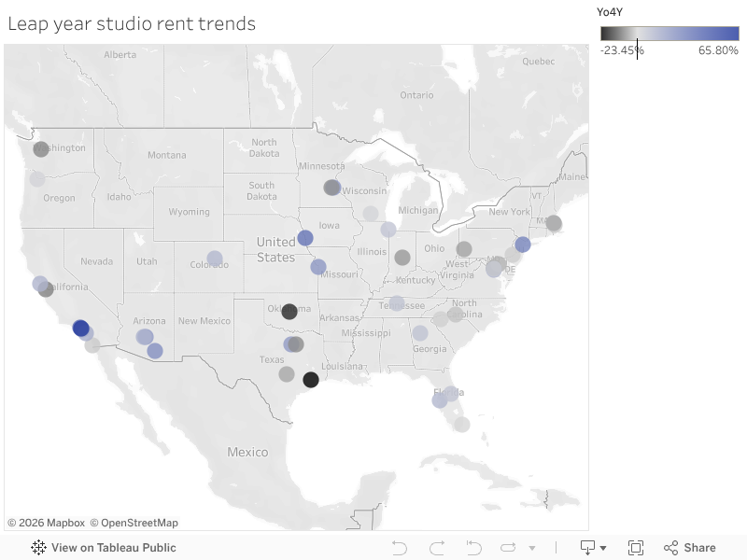Click the Colorado map data point

tap(215, 259)
